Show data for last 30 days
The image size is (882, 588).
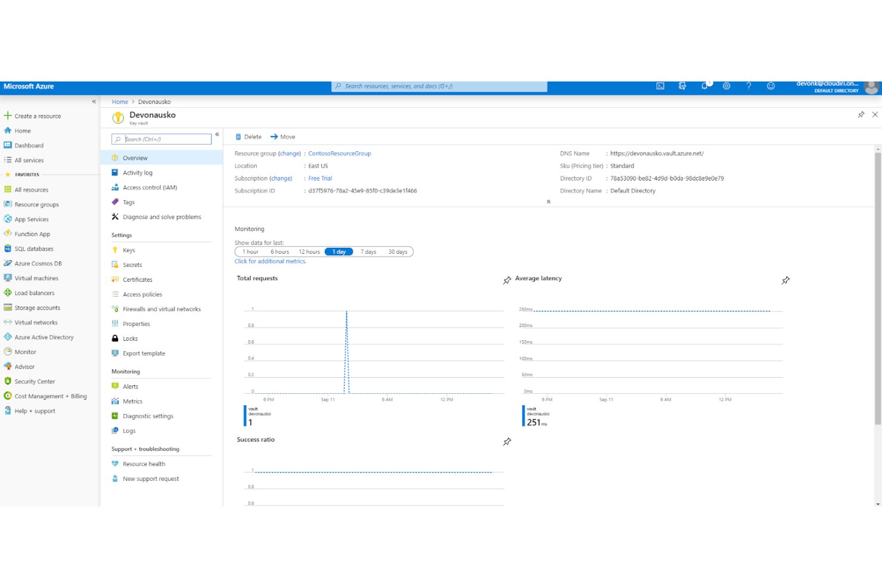[397, 251]
